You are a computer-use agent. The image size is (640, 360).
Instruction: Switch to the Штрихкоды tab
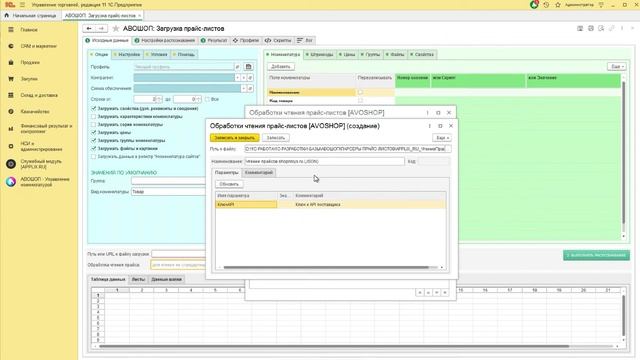point(320,54)
